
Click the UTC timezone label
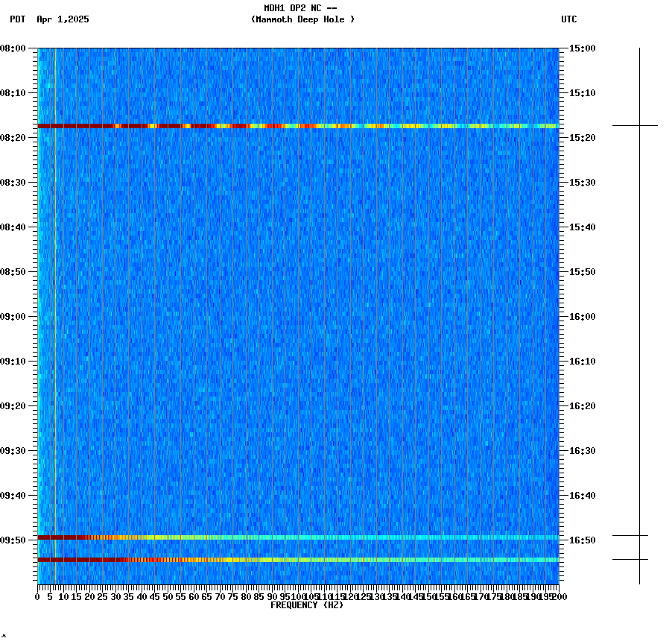click(570, 20)
